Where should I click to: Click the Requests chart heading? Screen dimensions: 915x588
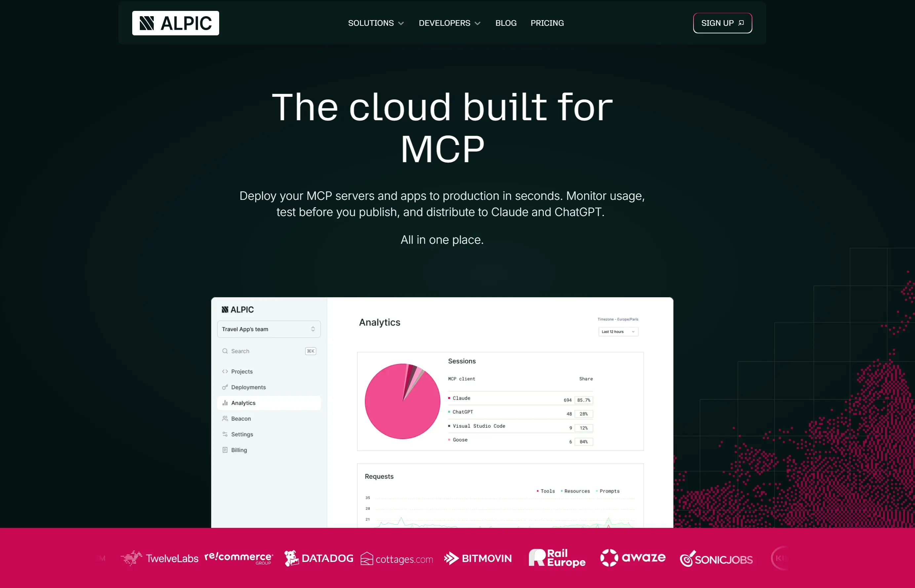379,476
